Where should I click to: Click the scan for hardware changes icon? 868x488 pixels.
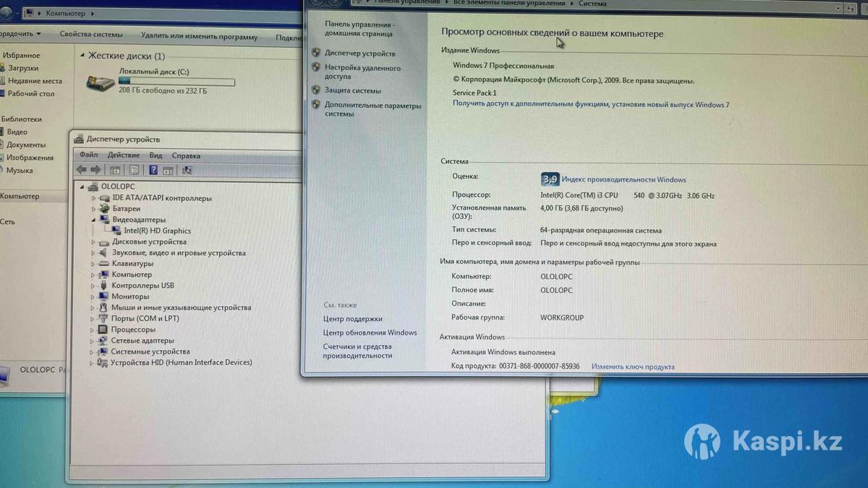pos(187,170)
